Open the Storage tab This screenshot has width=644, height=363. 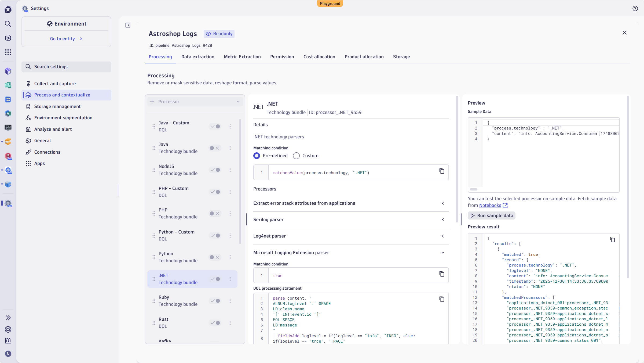pos(401,57)
